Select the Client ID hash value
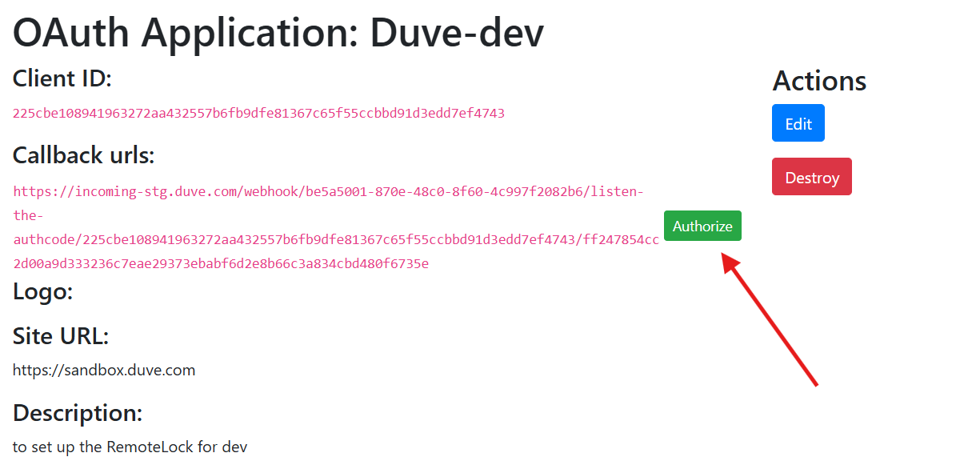Viewport: 980px width, 465px height. 258,114
